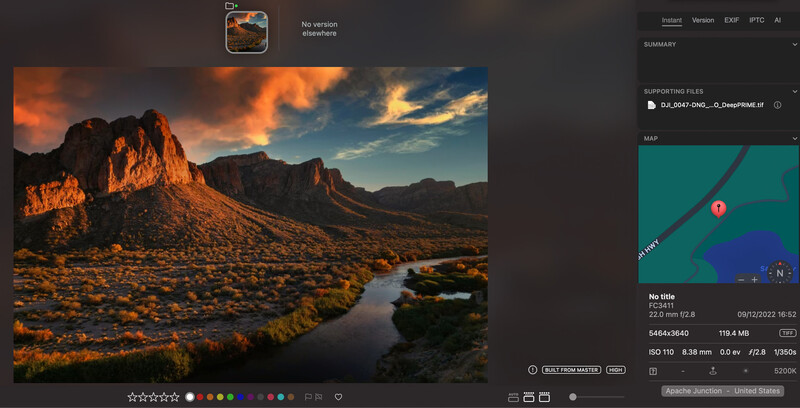Select the red color label
This screenshot has height=408, width=800.
(200, 397)
